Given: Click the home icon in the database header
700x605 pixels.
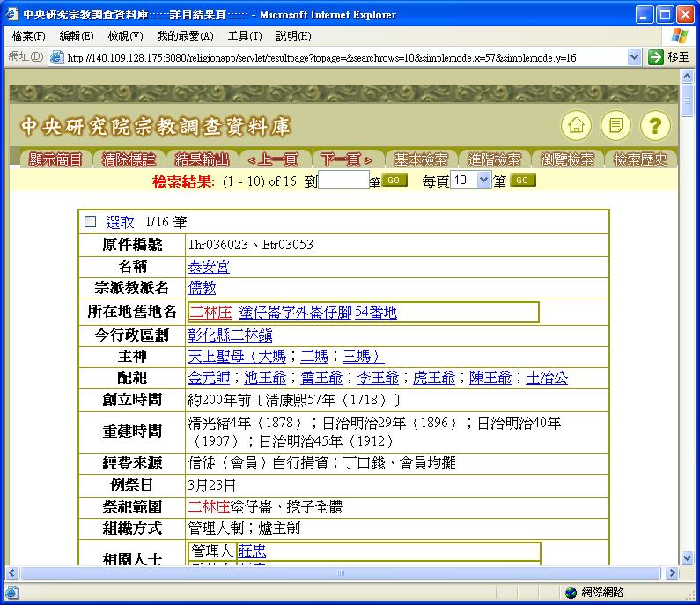Looking at the screenshot, I should click(577, 125).
